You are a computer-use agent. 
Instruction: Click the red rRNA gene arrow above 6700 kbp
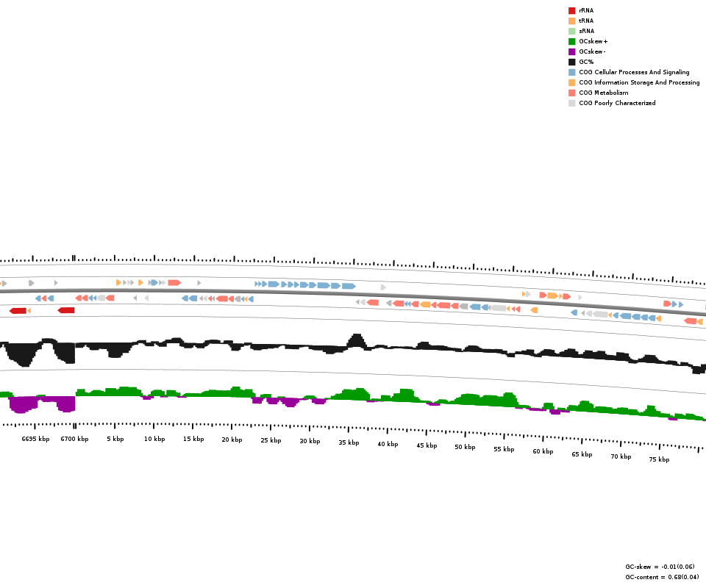click(66, 310)
